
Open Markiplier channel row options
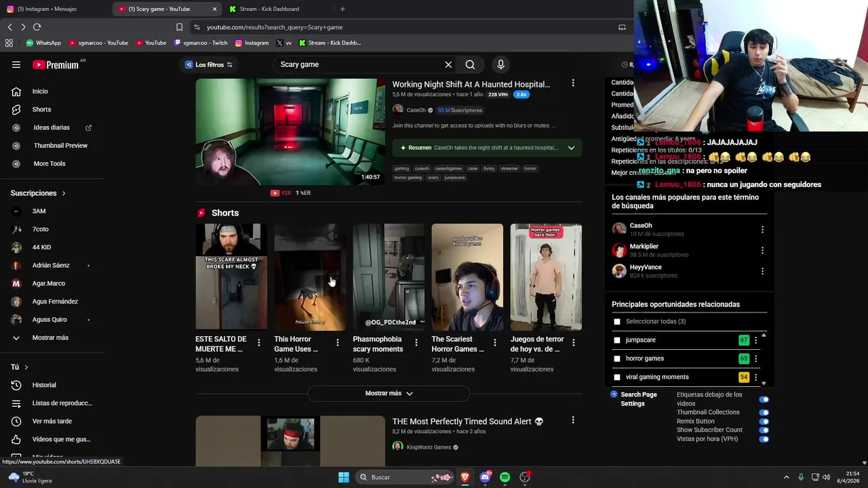(762, 250)
